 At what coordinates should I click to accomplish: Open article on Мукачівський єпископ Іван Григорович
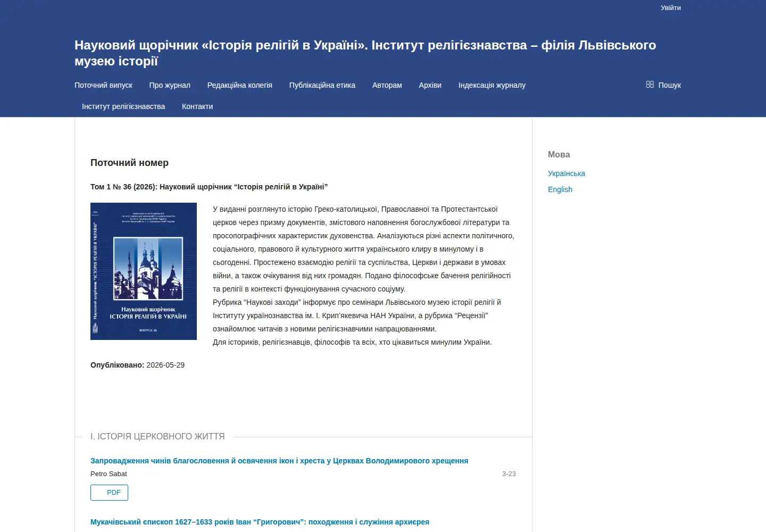coord(260,522)
